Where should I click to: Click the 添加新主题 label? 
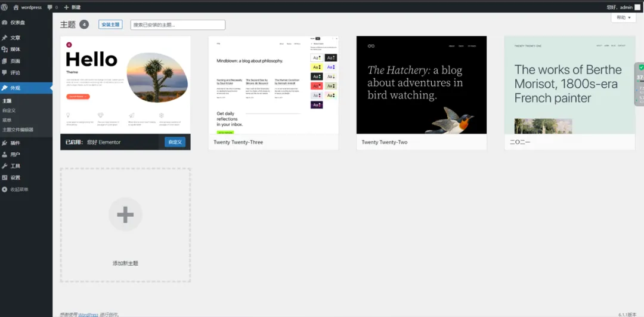pos(125,263)
